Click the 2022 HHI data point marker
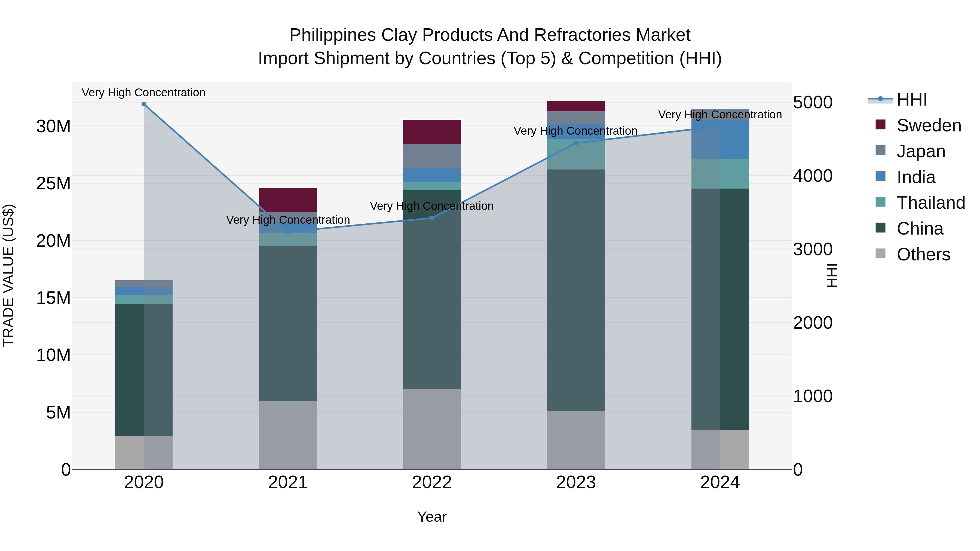The height and width of the screenshot is (551, 980). coord(432,218)
